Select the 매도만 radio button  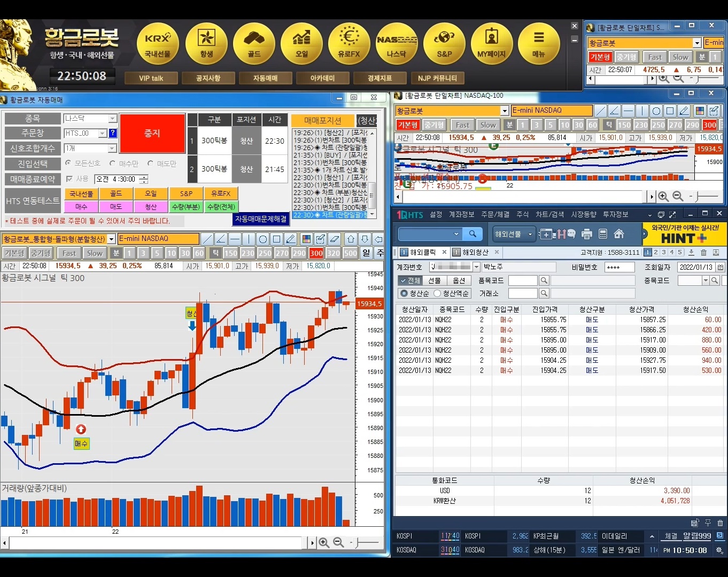(x=150, y=163)
